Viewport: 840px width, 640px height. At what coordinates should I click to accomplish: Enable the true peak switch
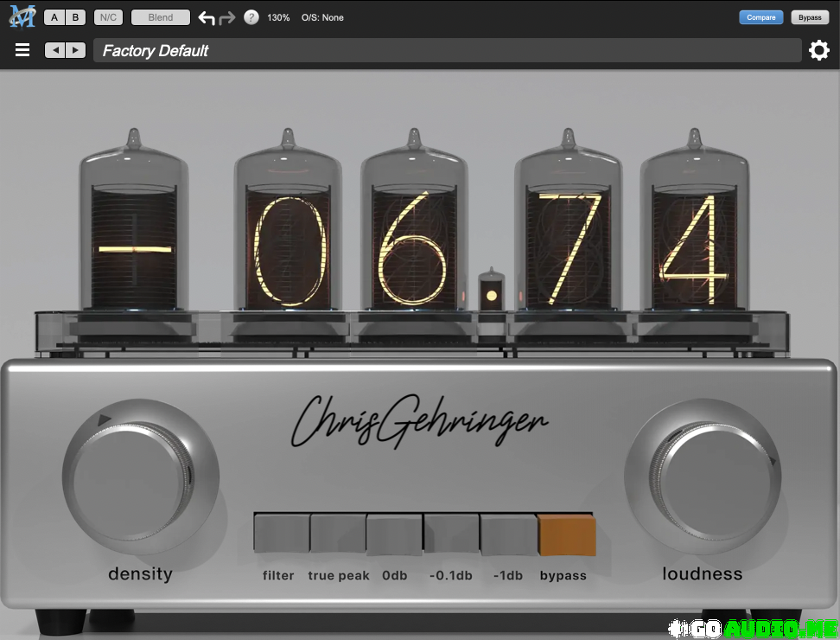click(x=338, y=534)
